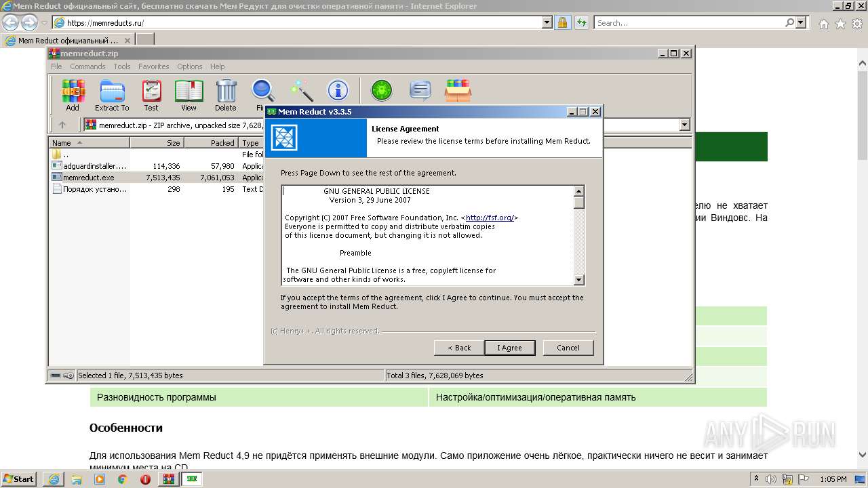Go up one level with WinRAR arrow

62,125
